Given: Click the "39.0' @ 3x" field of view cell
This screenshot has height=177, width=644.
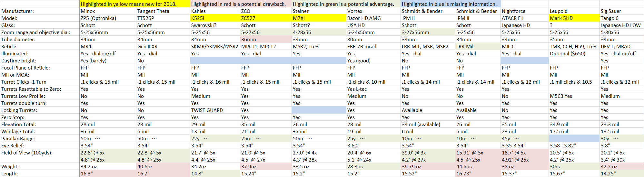Looking at the screenshot, I should [428, 153].
